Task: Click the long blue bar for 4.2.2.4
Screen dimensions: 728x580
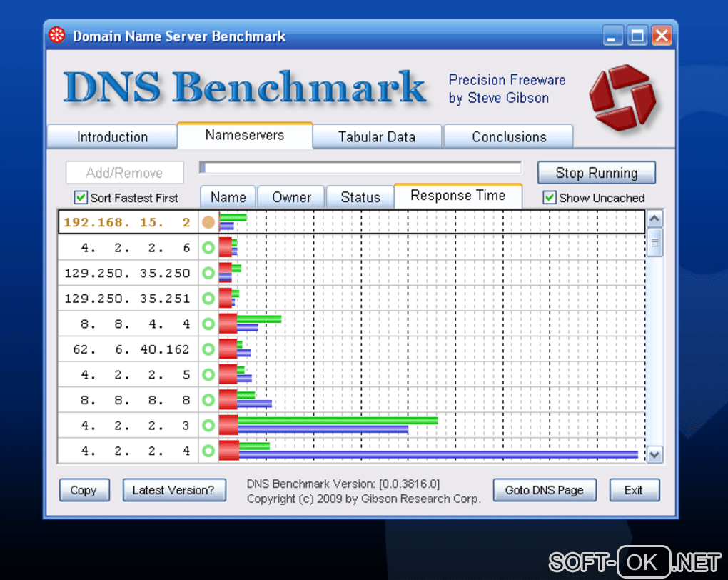Action: [438, 454]
